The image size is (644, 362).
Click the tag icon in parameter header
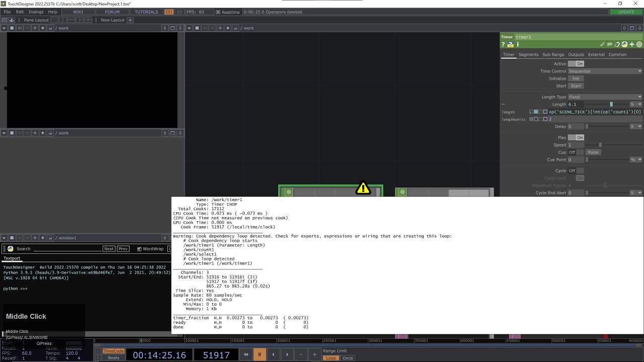pos(617,45)
